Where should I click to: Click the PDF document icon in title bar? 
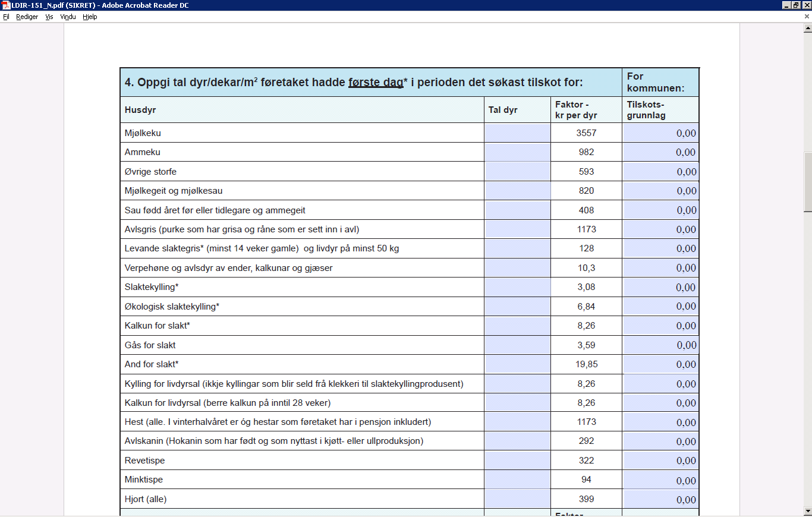click(5, 5)
